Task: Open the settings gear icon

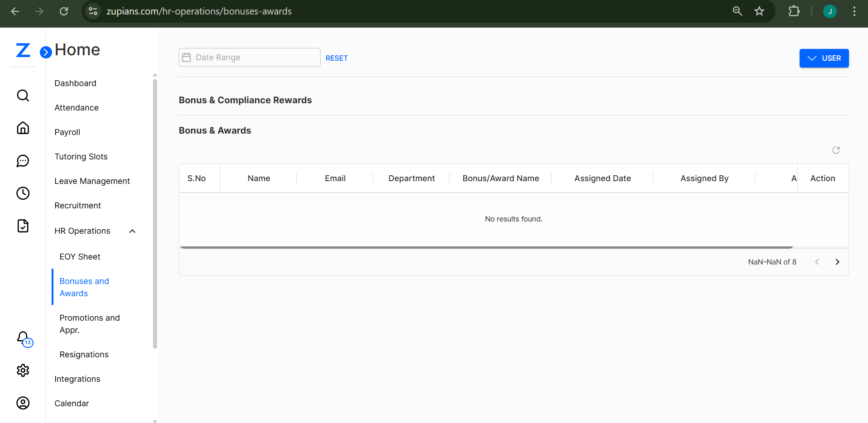Action: pyautogui.click(x=23, y=370)
